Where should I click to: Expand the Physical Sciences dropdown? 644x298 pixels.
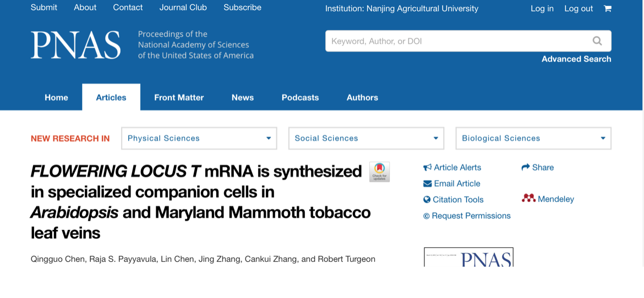tap(199, 139)
